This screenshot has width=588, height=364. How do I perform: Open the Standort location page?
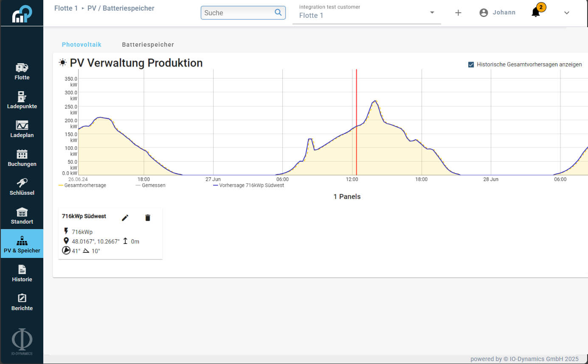point(22,216)
